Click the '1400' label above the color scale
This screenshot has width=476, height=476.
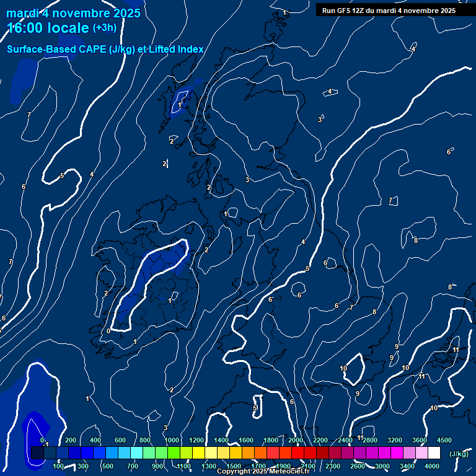tap(221, 440)
